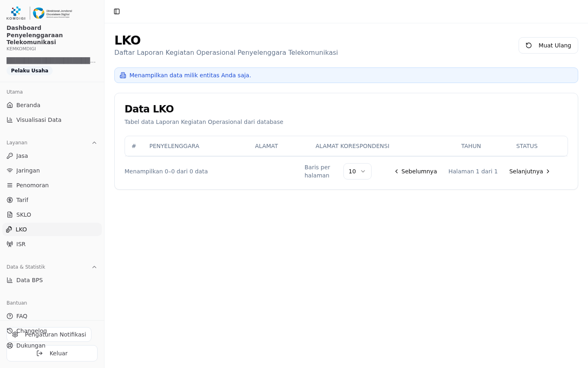The height and width of the screenshot is (368, 588).
Task: Open Visualisasi Data menu
Action: 52,120
